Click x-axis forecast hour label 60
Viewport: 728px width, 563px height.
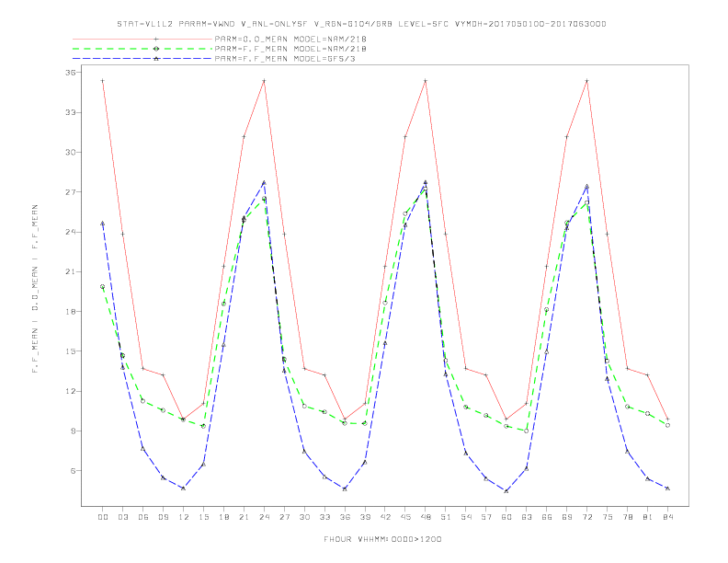coord(506,517)
